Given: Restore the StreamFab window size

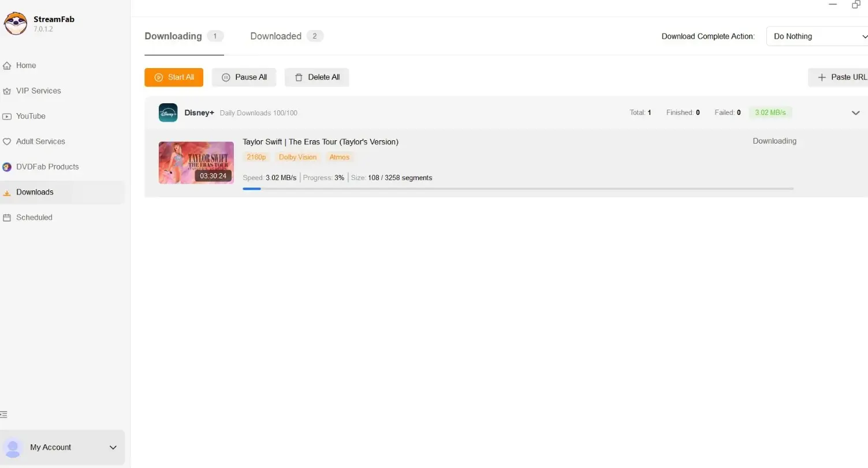Looking at the screenshot, I should click(856, 5).
